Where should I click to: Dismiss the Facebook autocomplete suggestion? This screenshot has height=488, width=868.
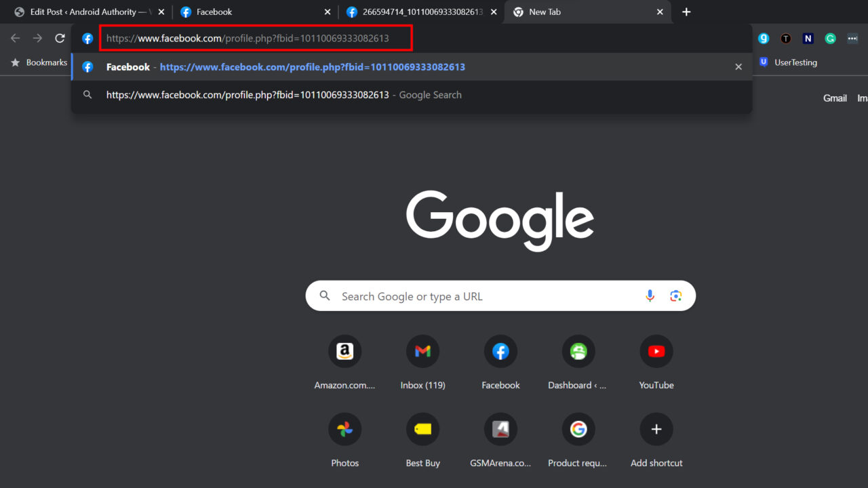pos(738,66)
